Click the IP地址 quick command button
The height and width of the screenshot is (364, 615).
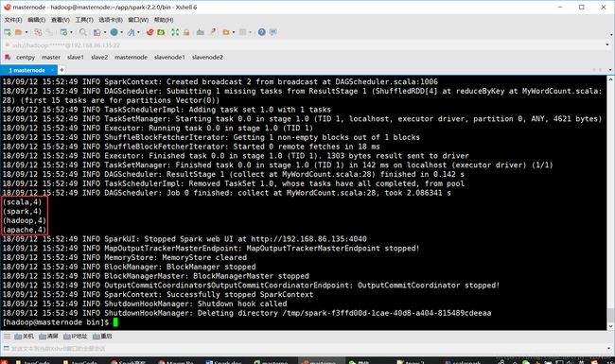click(x=76, y=337)
